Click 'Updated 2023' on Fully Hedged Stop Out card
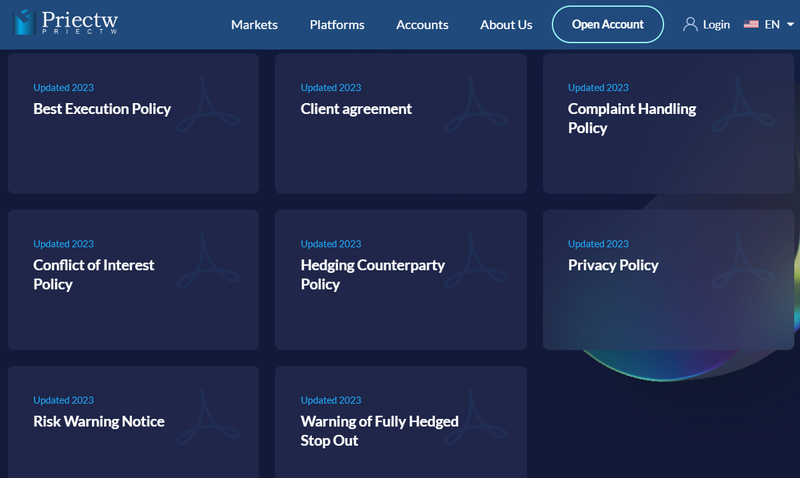Image resolution: width=800 pixels, height=478 pixels. 331,400
